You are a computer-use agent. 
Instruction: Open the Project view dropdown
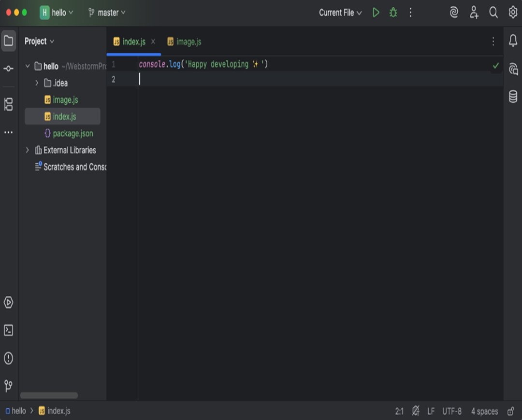point(39,41)
